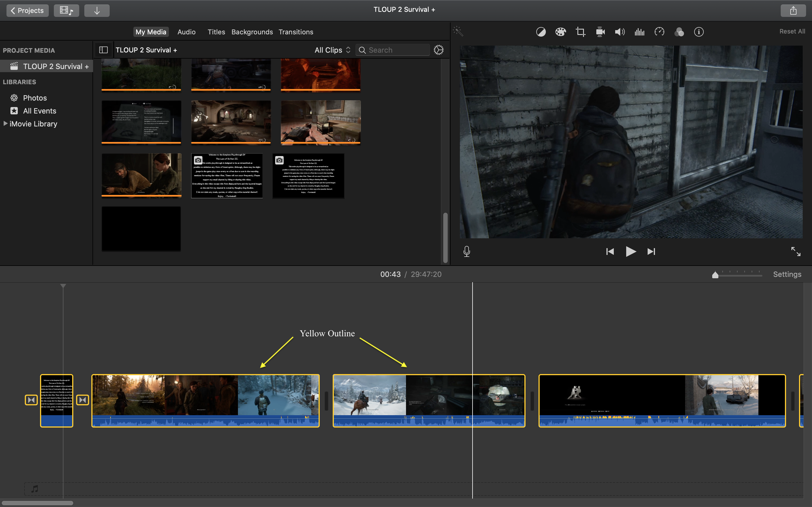Screen dimensions: 812x507
Task: Click the Share export icon
Action: pyautogui.click(x=793, y=10)
